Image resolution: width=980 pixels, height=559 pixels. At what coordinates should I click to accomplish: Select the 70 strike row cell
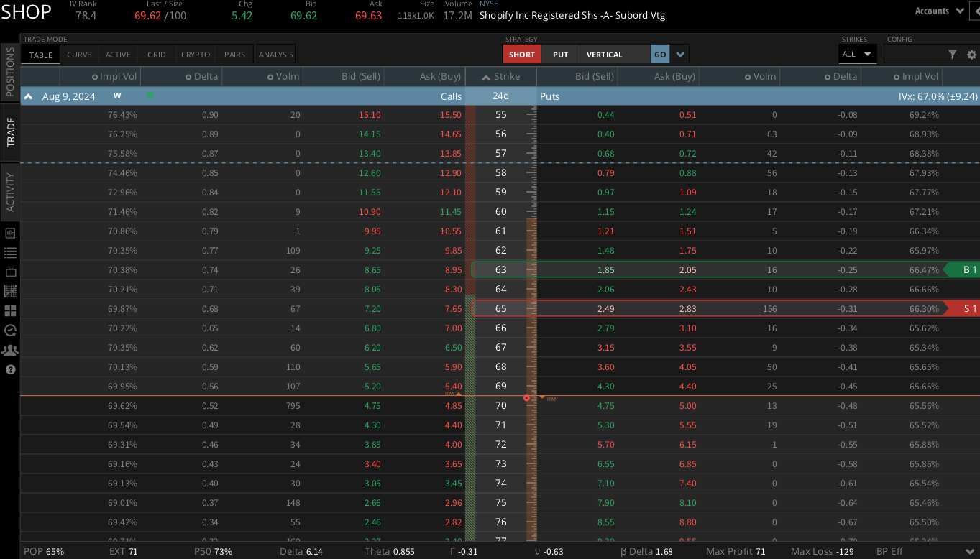coord(500,405)
